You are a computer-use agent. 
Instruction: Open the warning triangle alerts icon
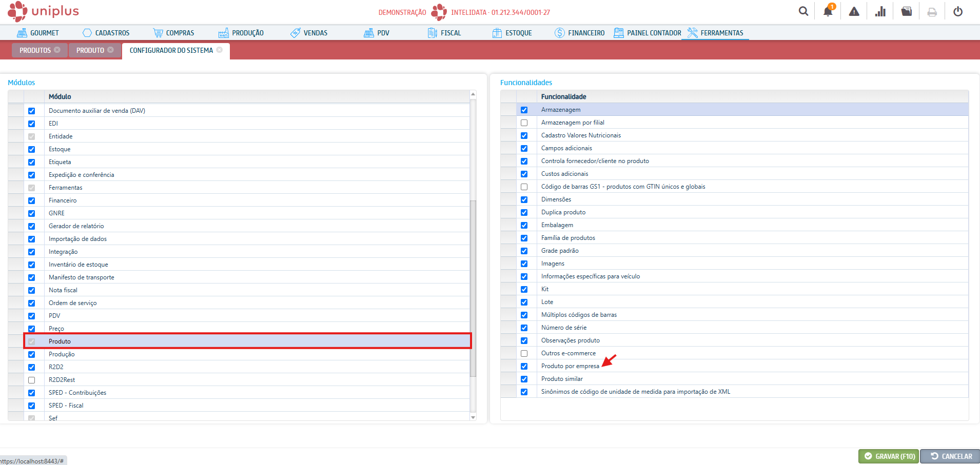click(854, 11)
